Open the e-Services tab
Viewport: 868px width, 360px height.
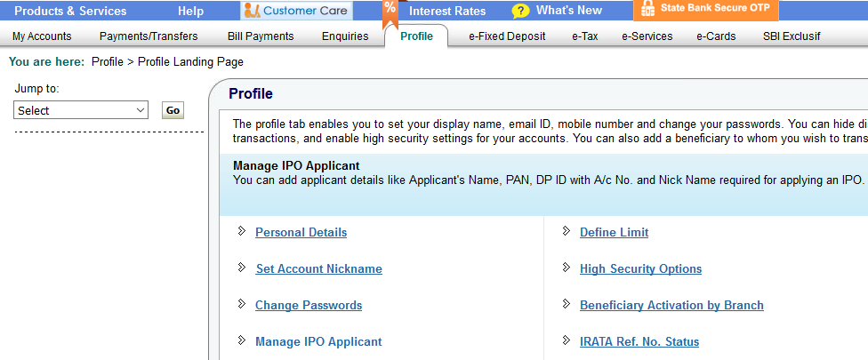(647, 36)
